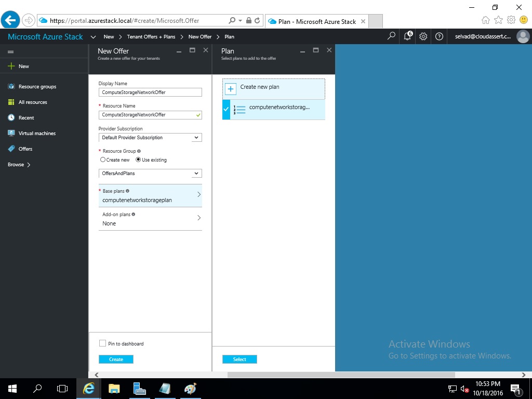Select the Create new radio button
Image resolution: width=532 pixels, height=399 pixels.
(103, 159)
